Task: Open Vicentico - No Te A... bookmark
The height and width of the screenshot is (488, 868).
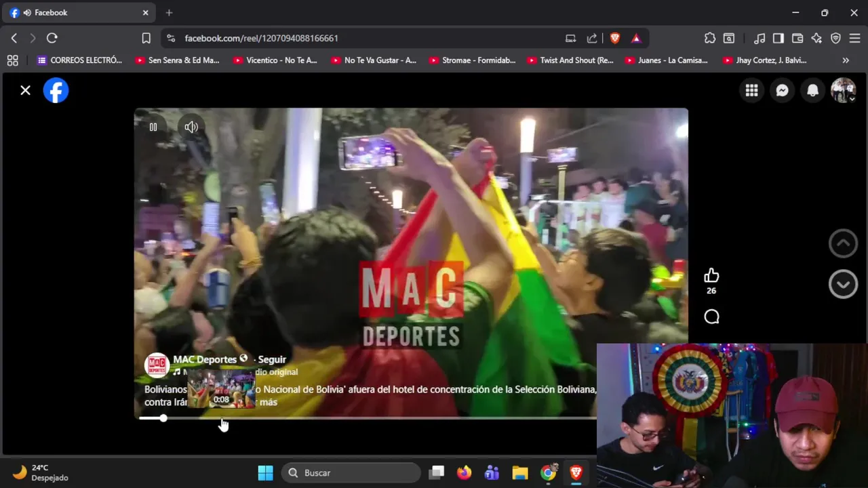Action: (x=275, y=60)
